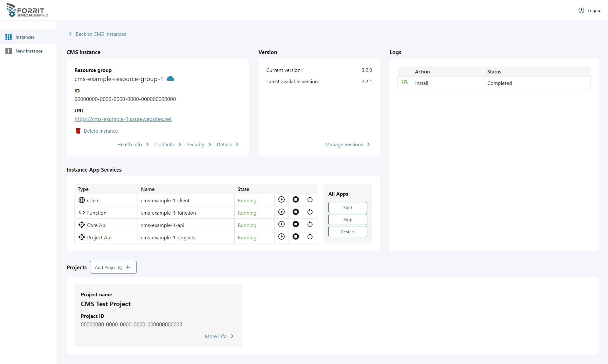
Task: Click the Install log details icon
Action: [x=404, y=83]
